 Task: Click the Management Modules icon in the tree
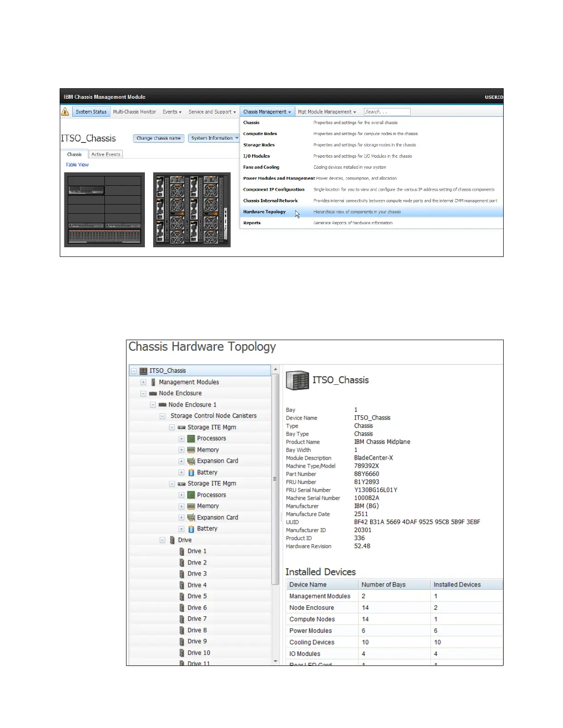153,382
